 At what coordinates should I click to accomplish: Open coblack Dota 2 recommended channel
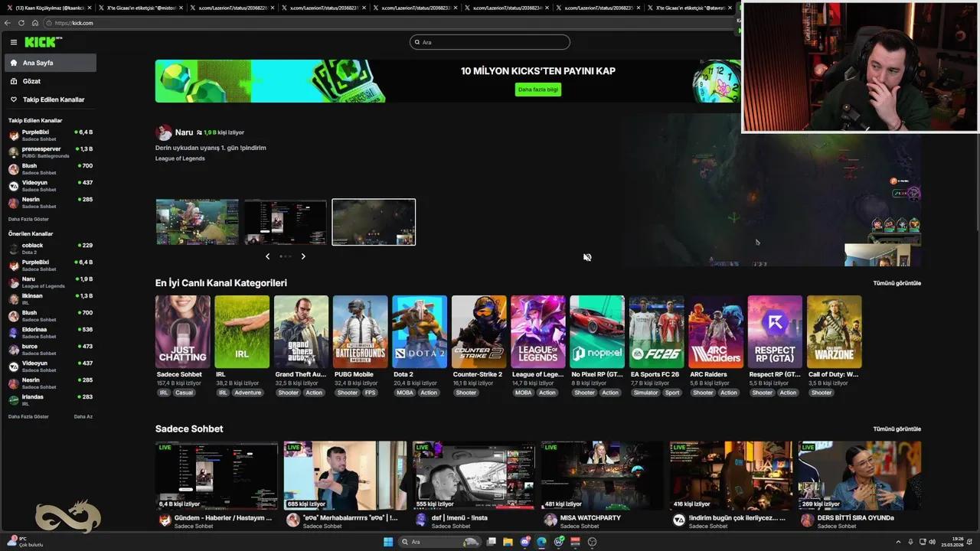50,249
